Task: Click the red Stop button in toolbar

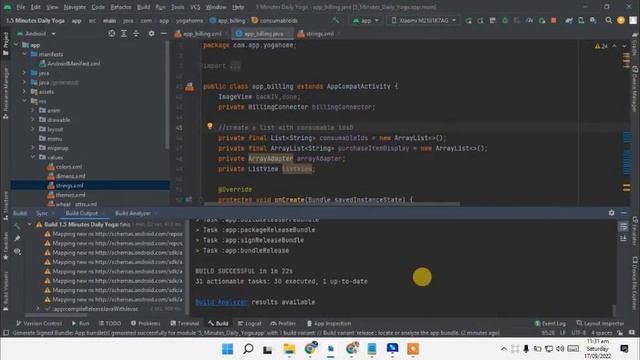Action: point(553,20)
